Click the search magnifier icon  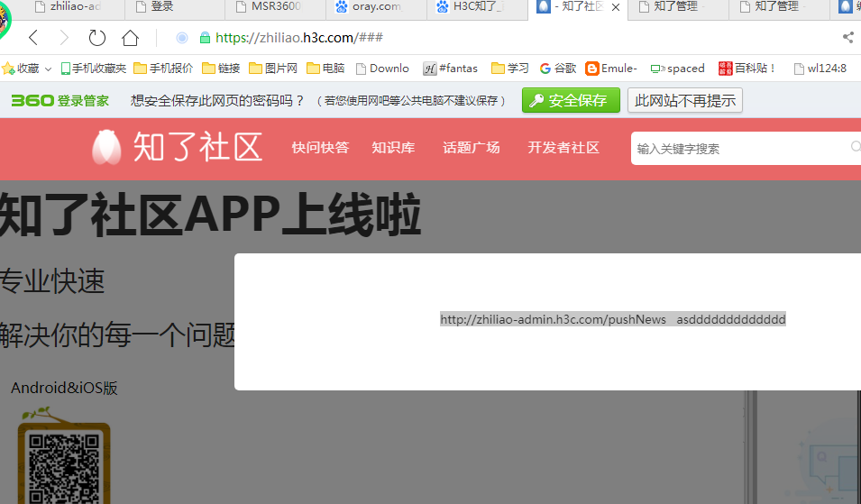tap(856, 147)
